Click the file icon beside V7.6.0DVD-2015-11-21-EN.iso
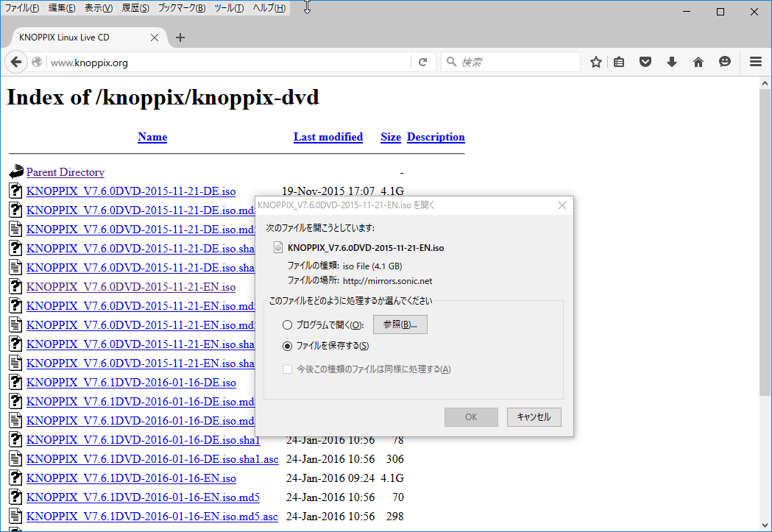Screen dimensions: 772x532 (15, 286)
